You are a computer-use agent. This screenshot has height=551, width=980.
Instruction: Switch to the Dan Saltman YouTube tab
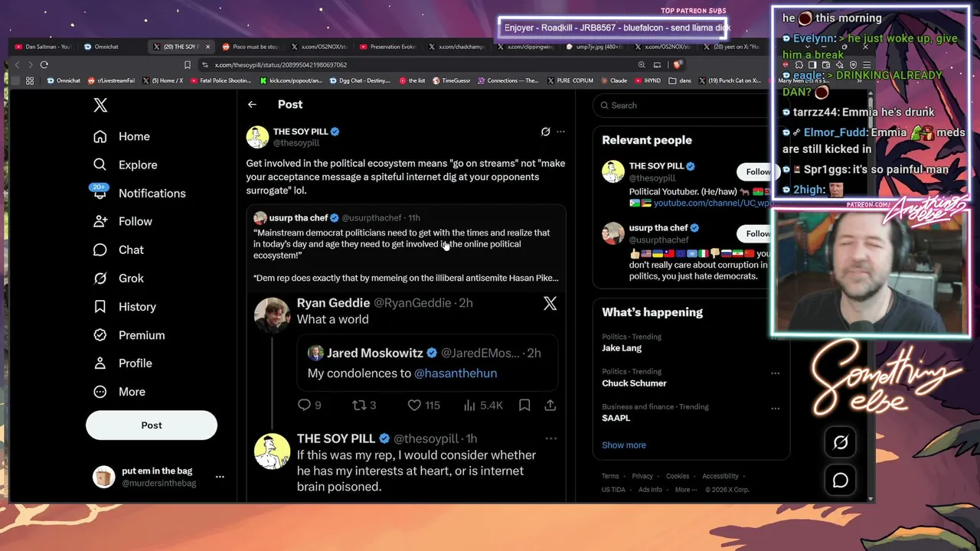pos(43,47)
